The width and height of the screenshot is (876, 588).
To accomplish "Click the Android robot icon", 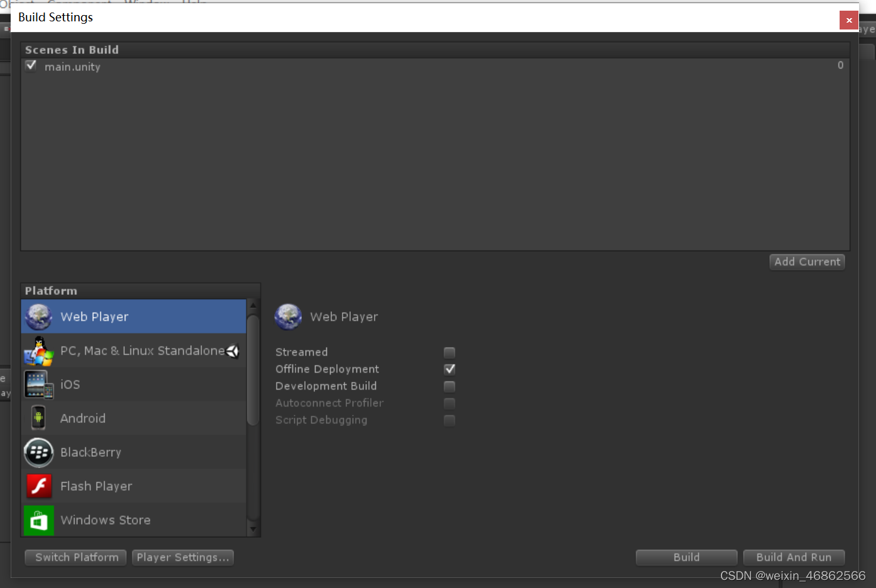I will click(39, 418).
